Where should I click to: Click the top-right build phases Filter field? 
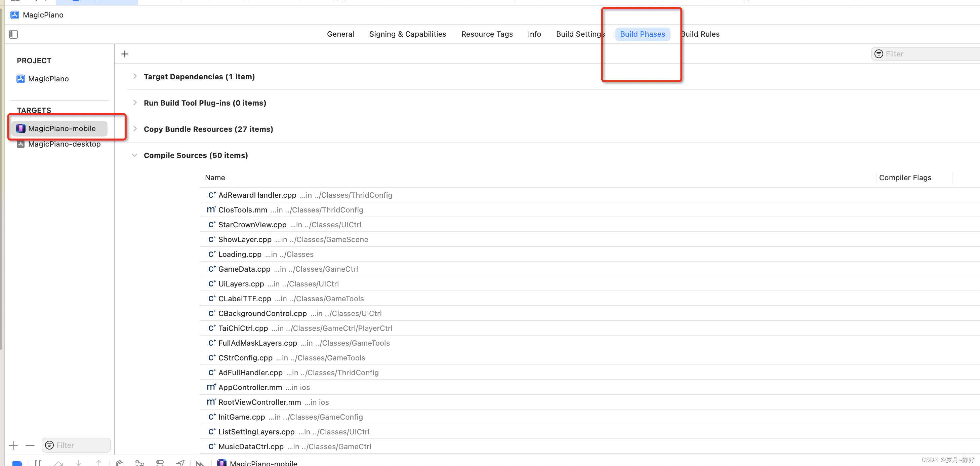coord(925,54)
